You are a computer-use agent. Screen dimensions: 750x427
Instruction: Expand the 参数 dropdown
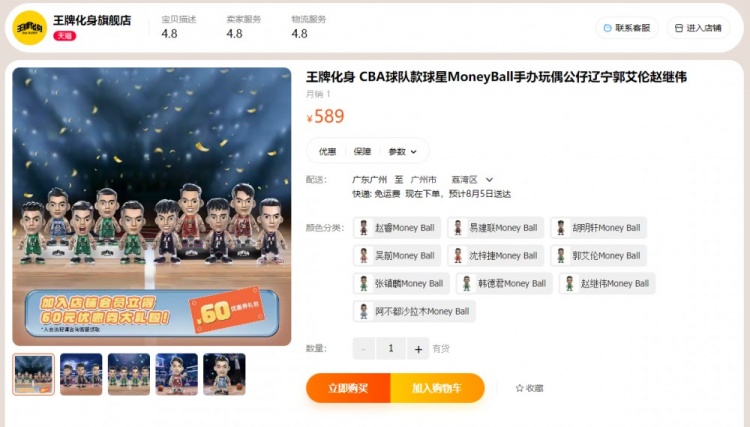403,152
